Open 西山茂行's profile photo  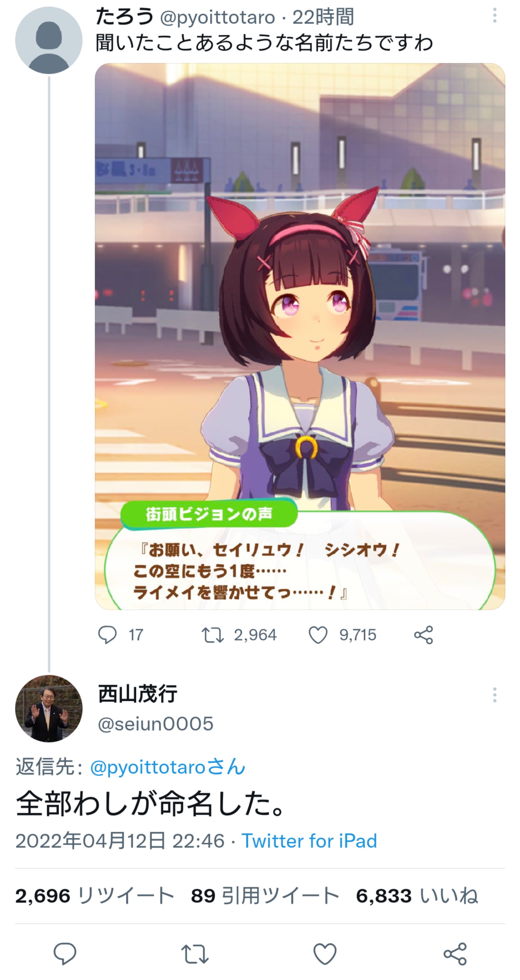click(49, 708)
